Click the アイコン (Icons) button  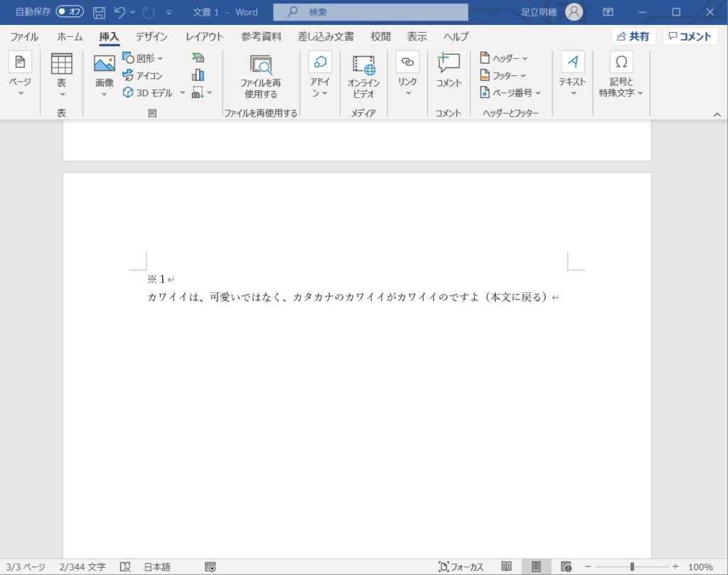coord(143,75)
